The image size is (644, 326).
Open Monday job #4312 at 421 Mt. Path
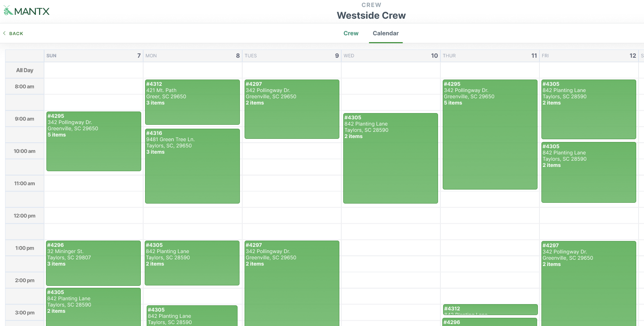pos(192,102)
